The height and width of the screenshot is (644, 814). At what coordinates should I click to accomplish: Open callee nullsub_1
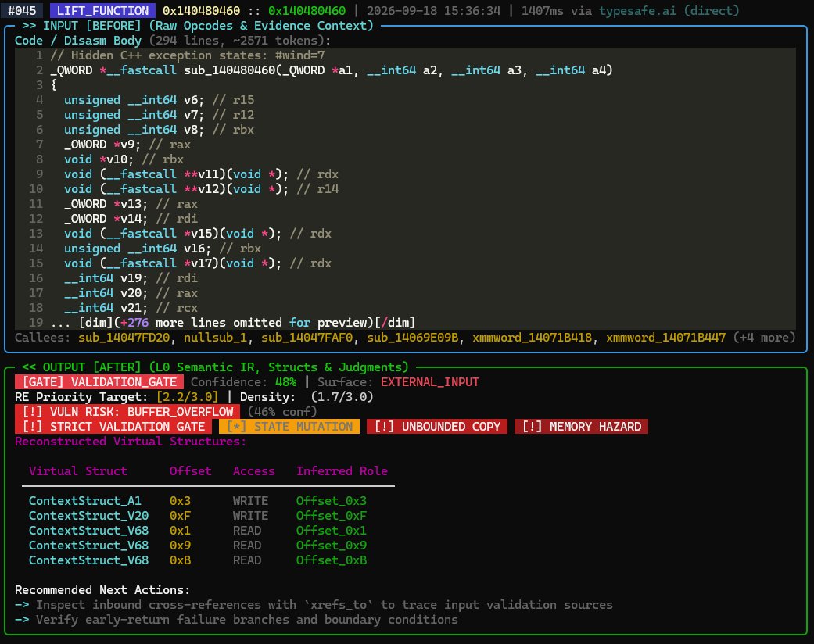216,338
